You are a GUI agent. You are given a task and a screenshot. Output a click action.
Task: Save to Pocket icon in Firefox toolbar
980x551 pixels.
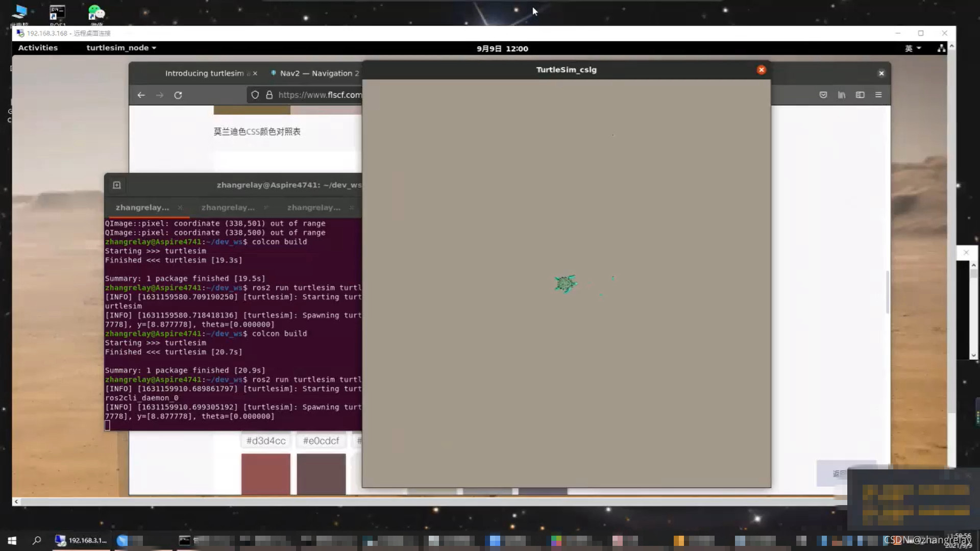pos(823,95)
